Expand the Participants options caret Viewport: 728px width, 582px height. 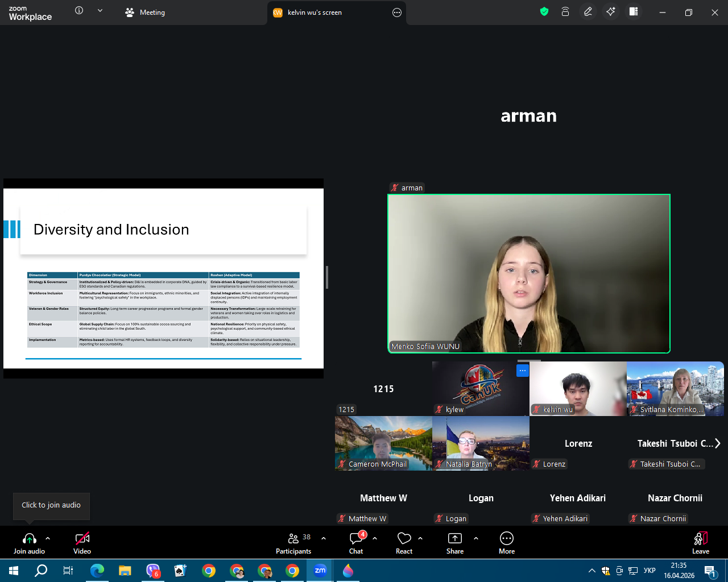(x=324, y=538)
